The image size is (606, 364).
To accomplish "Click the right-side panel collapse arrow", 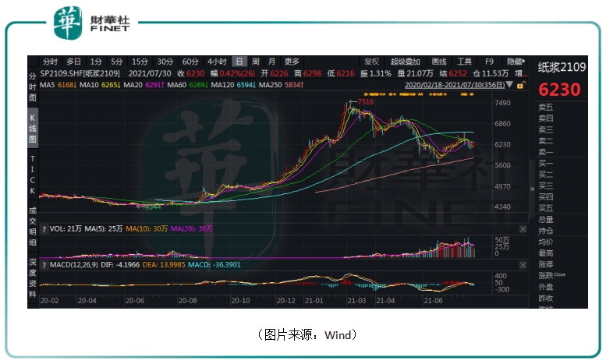I will click(x=533, y=188).
